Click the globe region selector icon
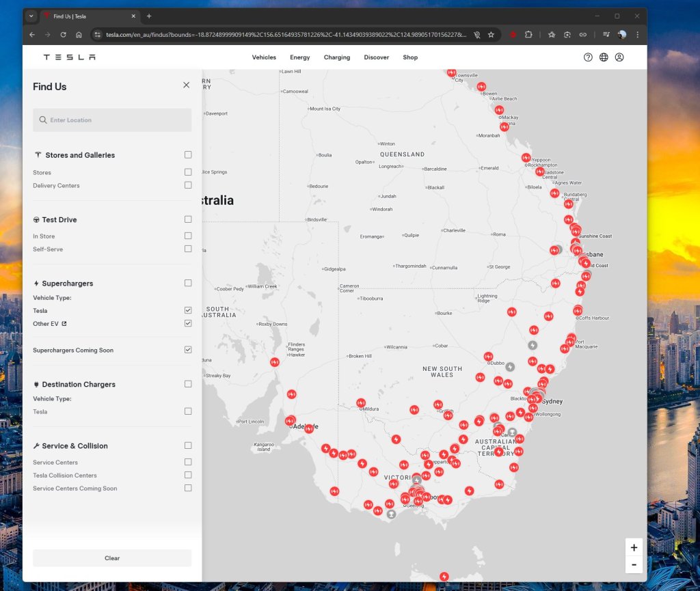 [x=604, y=57]
